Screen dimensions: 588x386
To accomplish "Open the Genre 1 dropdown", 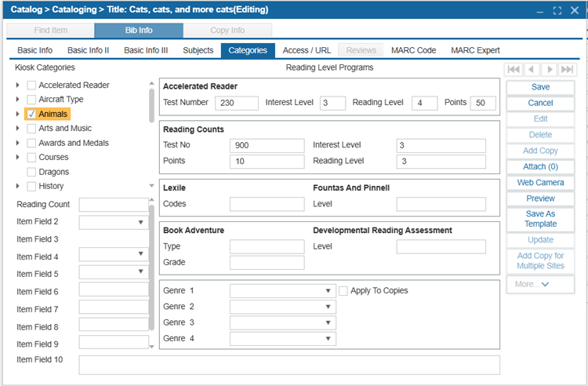I will coord(283,291).
